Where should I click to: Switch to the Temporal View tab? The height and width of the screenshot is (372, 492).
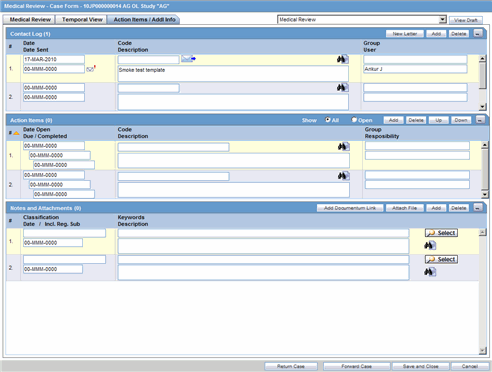point(82,20)
